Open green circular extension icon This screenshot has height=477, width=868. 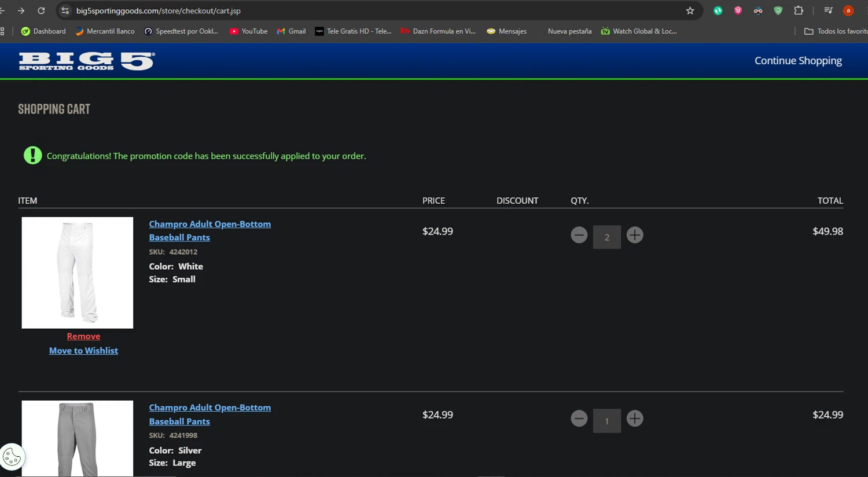coord(718,10)
